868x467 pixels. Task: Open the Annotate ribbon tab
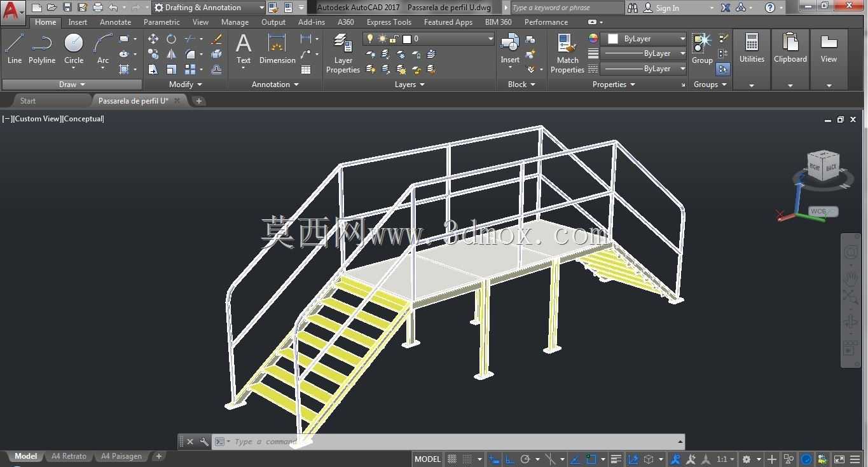115,22
